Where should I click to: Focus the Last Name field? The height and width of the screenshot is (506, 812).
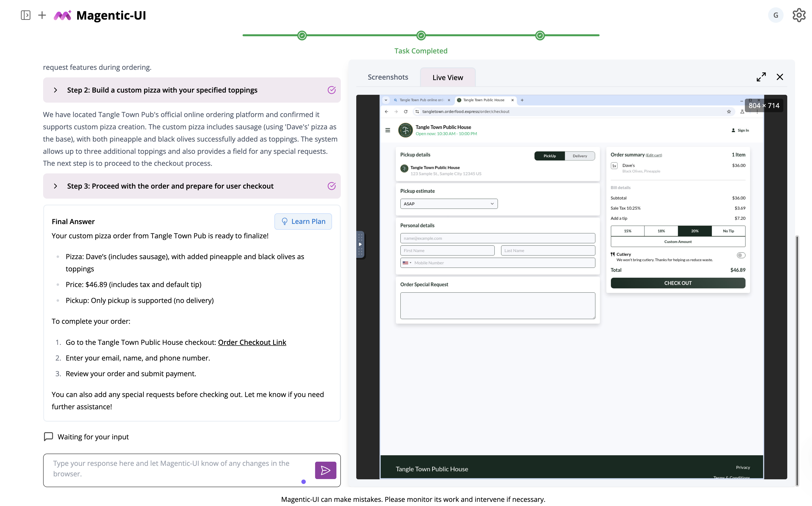click(x=548, y=251)
